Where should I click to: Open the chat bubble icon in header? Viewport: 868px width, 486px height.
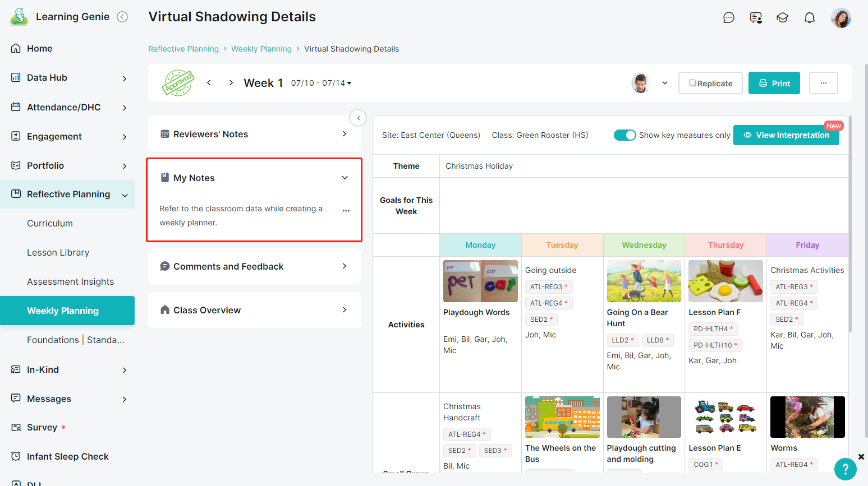pyautogui.click(x=729, y=18)
